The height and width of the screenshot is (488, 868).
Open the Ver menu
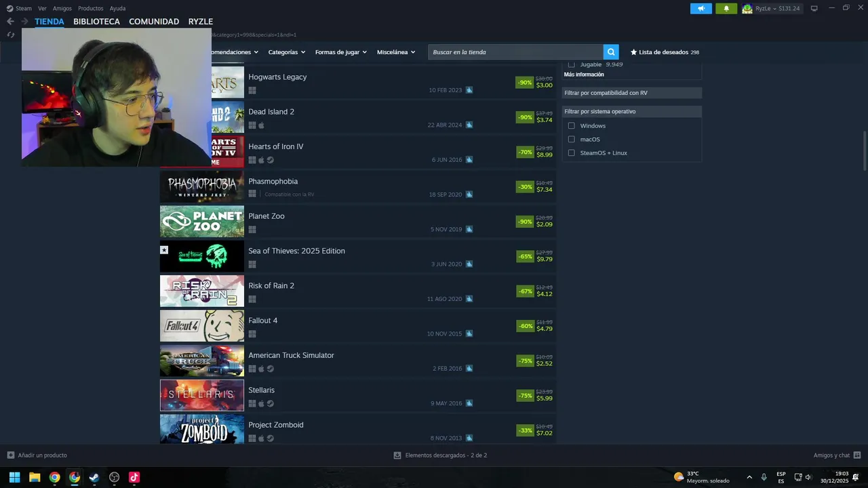[42, 8]
